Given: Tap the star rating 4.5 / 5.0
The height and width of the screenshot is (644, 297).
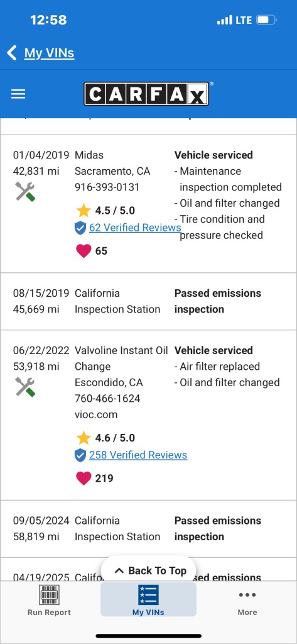Looking at the screenshot, I should tap(106, 211).
